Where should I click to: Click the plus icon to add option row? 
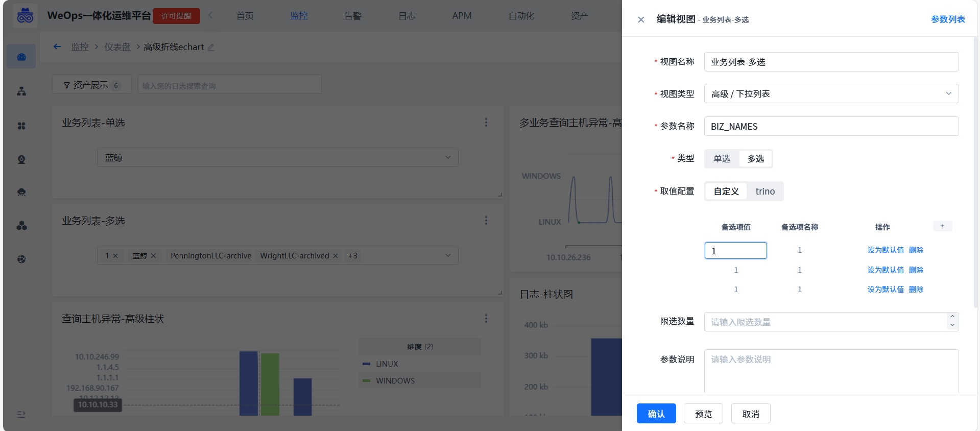942,226
